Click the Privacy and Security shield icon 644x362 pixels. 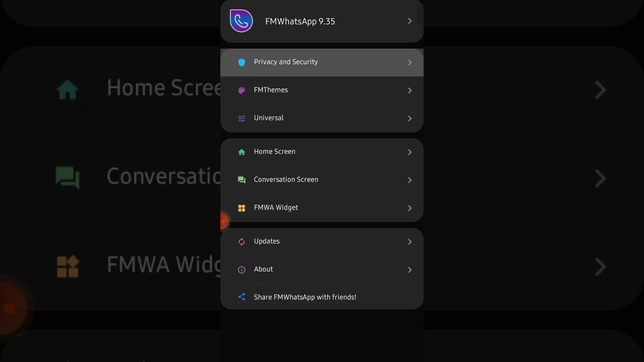pos(242,62)
